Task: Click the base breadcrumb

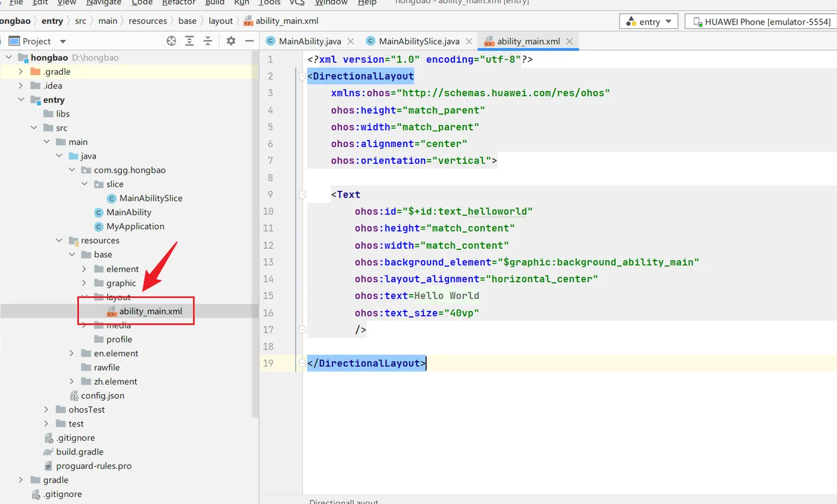Action: click(x=187, y=21)
